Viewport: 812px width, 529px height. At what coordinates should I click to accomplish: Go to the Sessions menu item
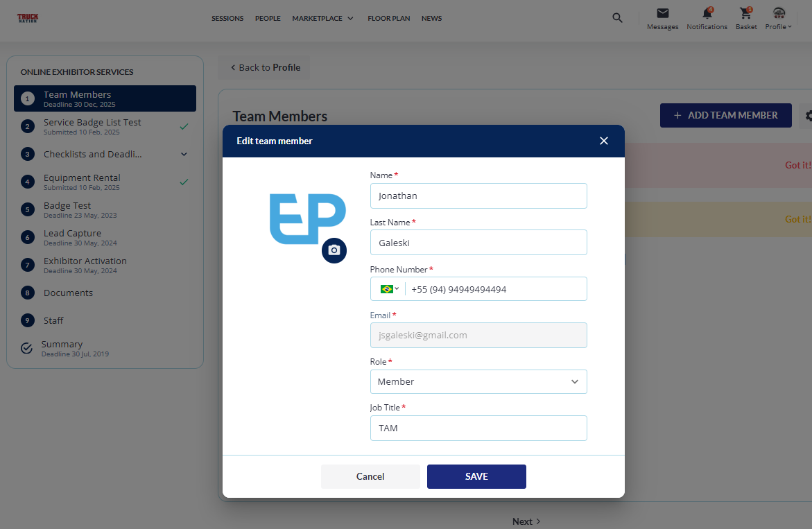click(227, 18)
